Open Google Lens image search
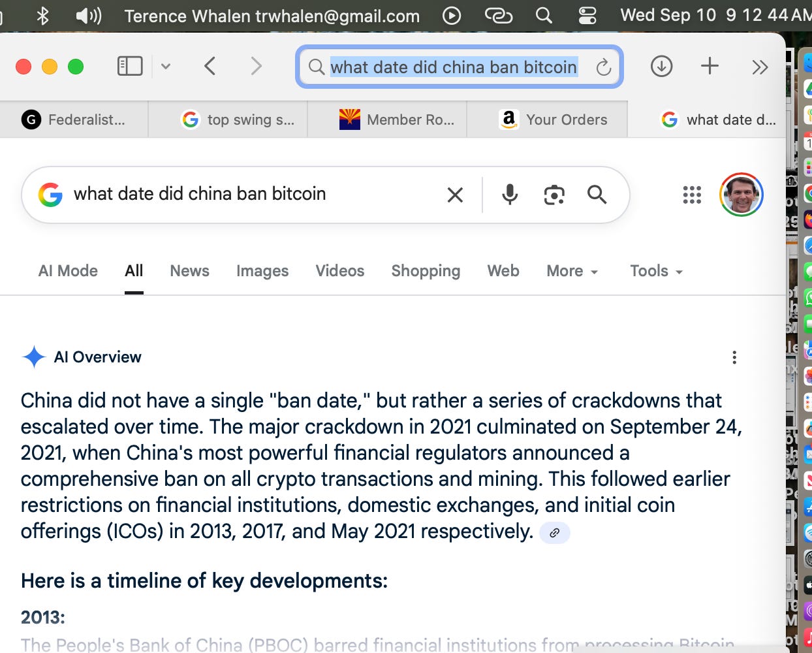Viewport: 812px width, 653px height. click(554, 195)
